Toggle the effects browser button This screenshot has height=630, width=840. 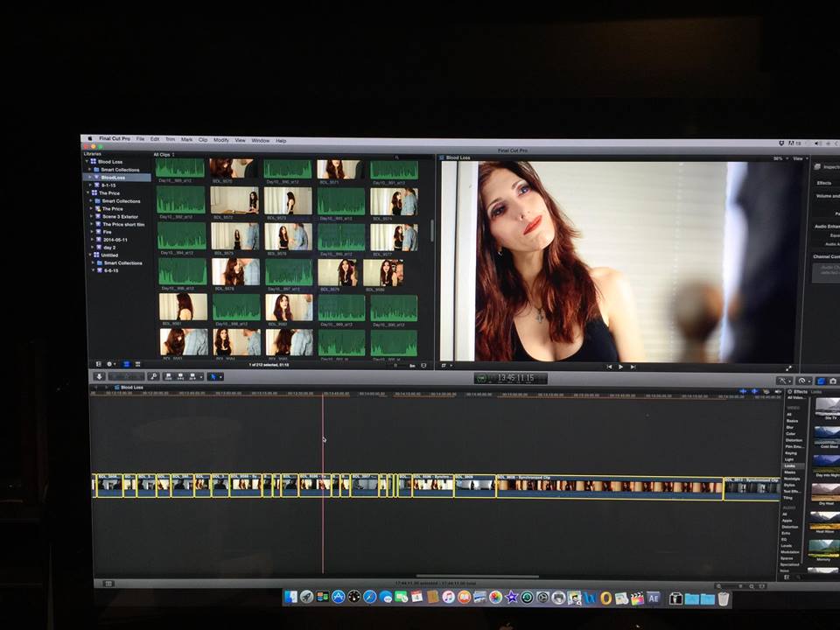[821, 381]
